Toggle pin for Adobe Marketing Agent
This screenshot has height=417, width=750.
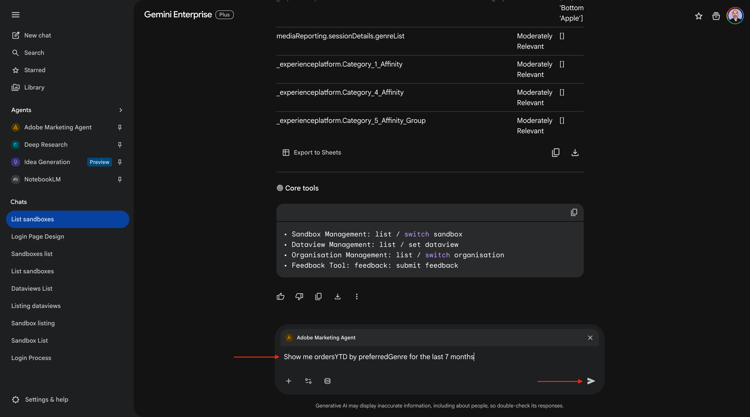pos(120,128)
